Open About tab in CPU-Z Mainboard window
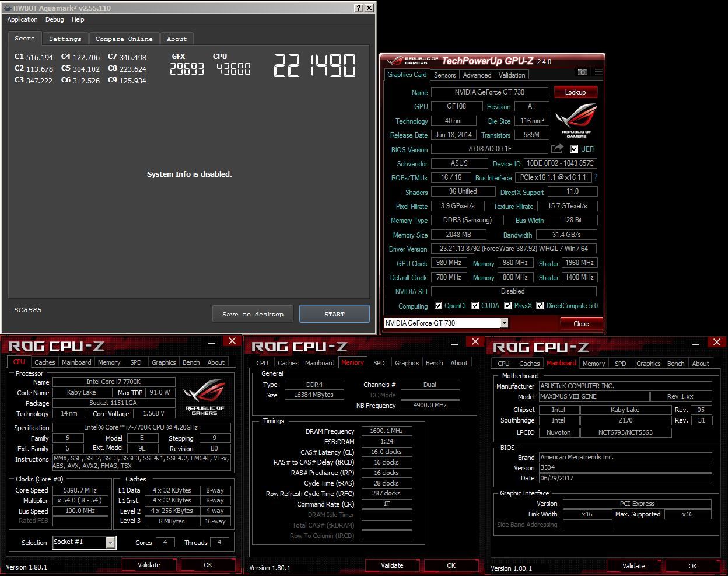Image resolution: width=728 pixels, height=576 pixels. coord(701,364)
